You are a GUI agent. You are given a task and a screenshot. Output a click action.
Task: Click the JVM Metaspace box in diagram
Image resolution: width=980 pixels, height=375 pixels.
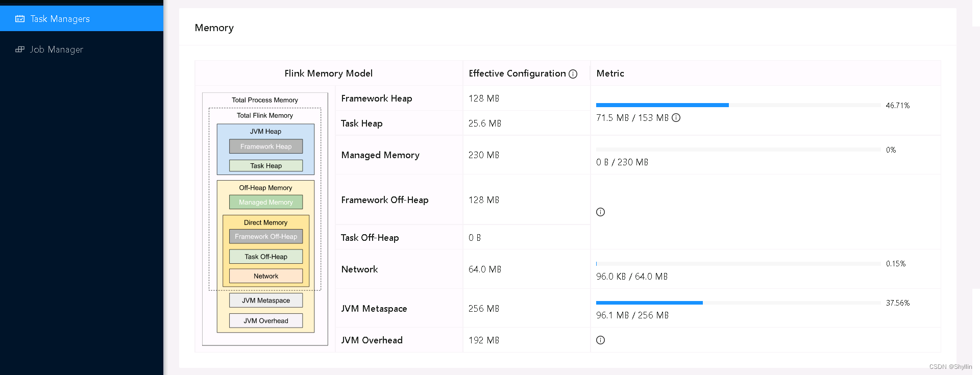pos(266,301)
